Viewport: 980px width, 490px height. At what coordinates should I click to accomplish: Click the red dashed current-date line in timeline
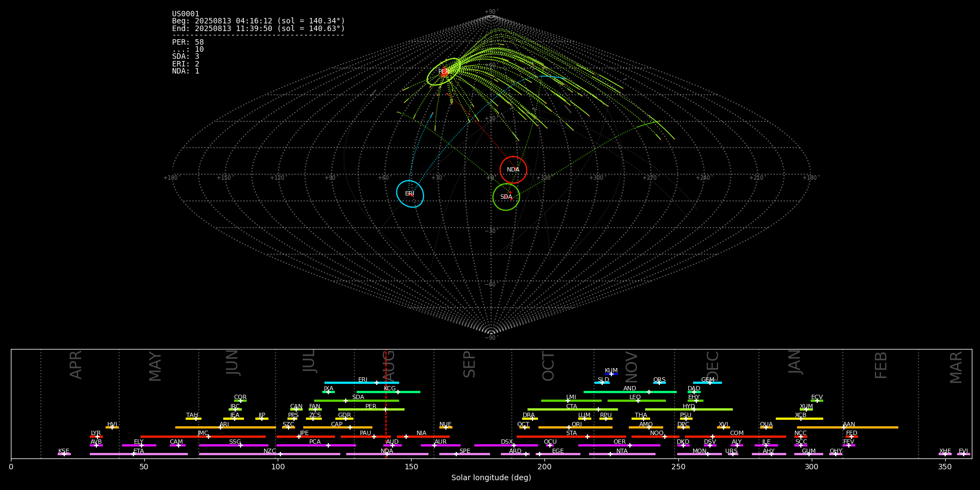386,403
